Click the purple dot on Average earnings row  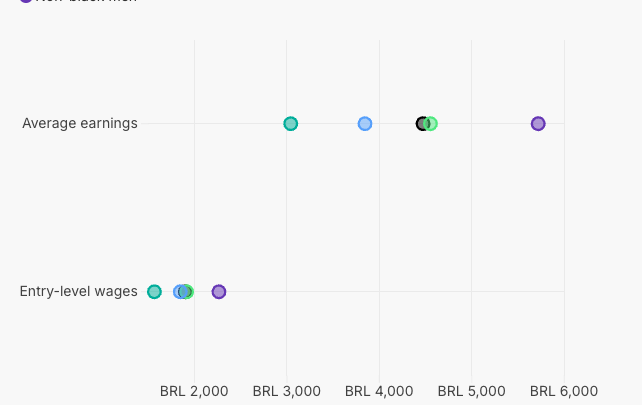[x=538, y=124]
